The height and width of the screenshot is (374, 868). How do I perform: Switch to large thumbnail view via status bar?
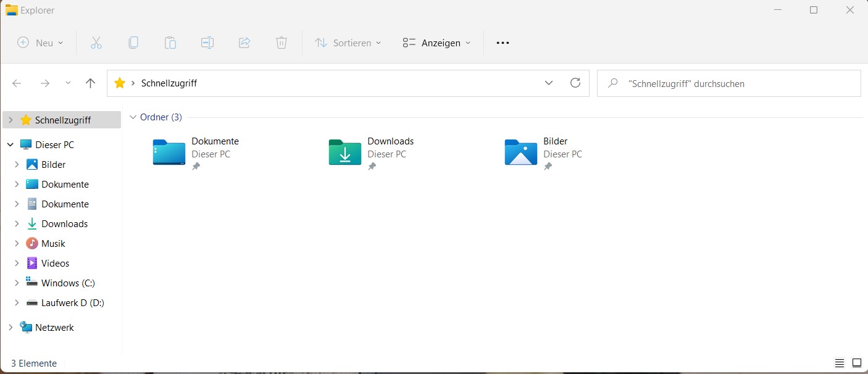(x=856, y=363)
